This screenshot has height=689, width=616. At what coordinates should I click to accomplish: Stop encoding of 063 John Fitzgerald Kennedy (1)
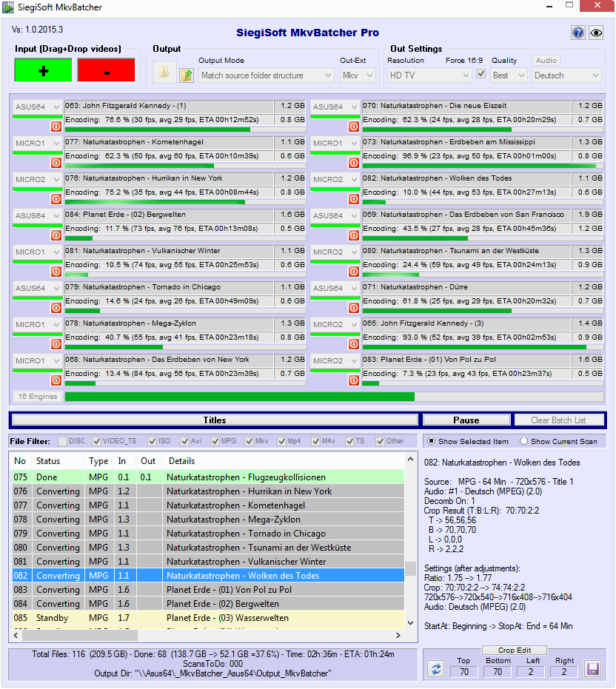coord(56,127)
